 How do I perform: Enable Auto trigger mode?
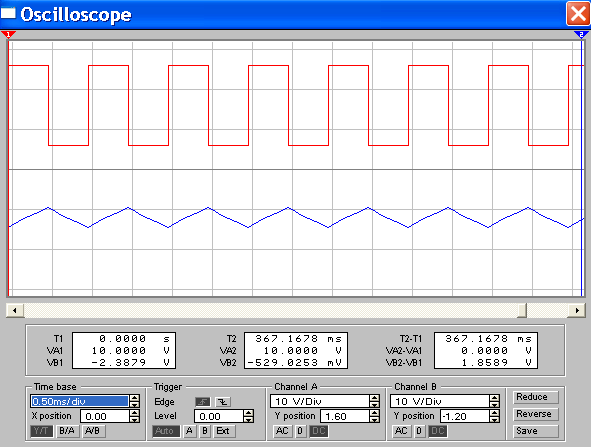(165, 431)
